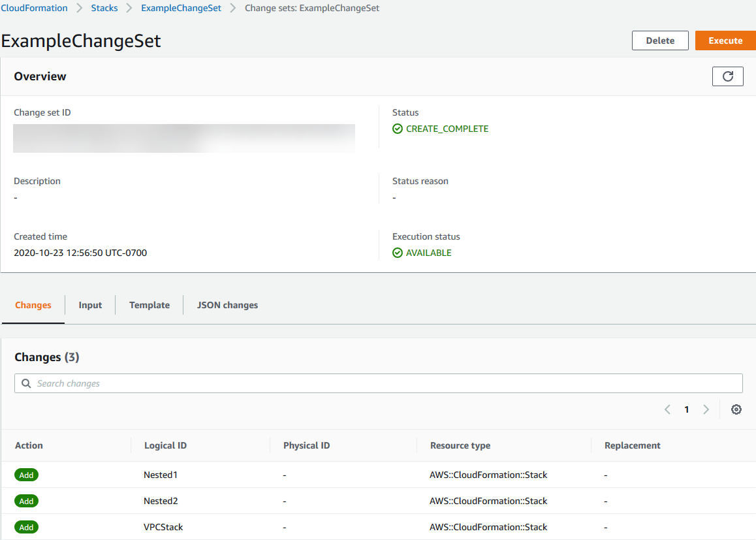This screenshot has height=540, width=756.
Task: Open the Template tab
Action: click(x=150, y=305)
